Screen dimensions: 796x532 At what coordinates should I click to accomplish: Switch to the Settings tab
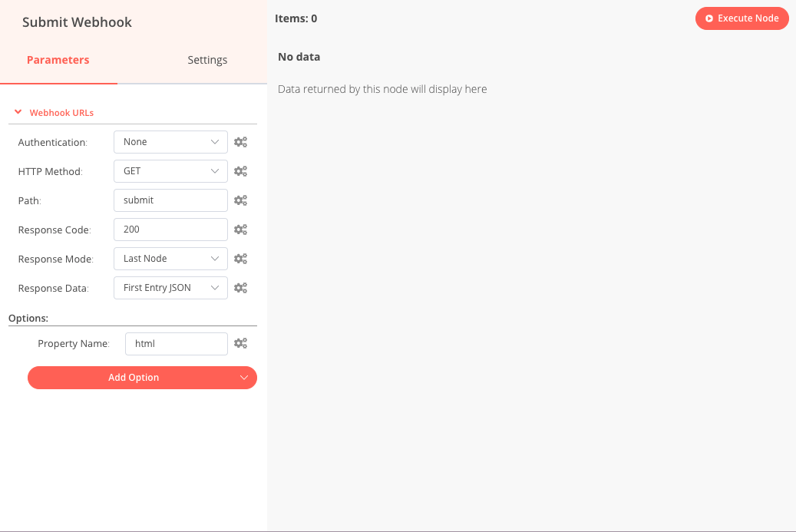[207, 59]
